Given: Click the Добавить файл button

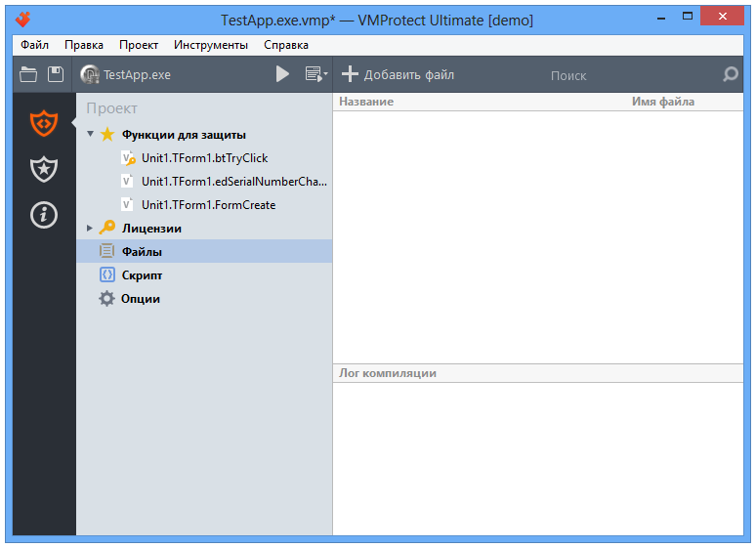Looking at the screenshot, I should click(x=399, y=75).
